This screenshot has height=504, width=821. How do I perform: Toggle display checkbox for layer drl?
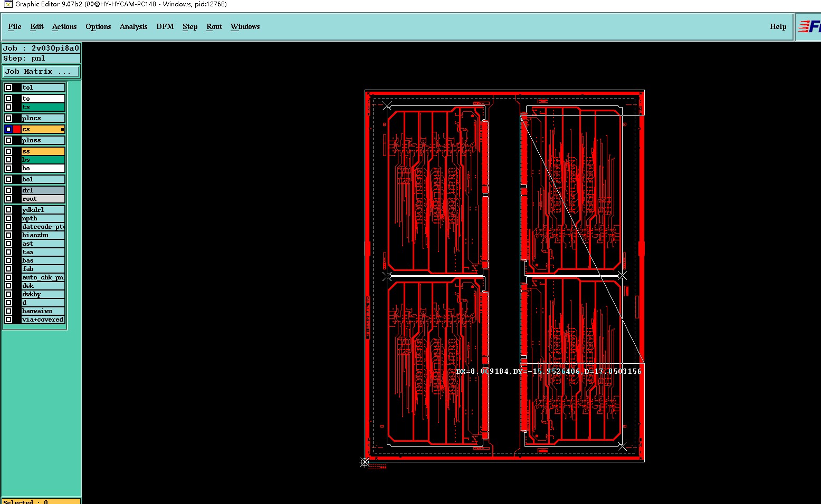pyautogui.click(x=8, y=190)
